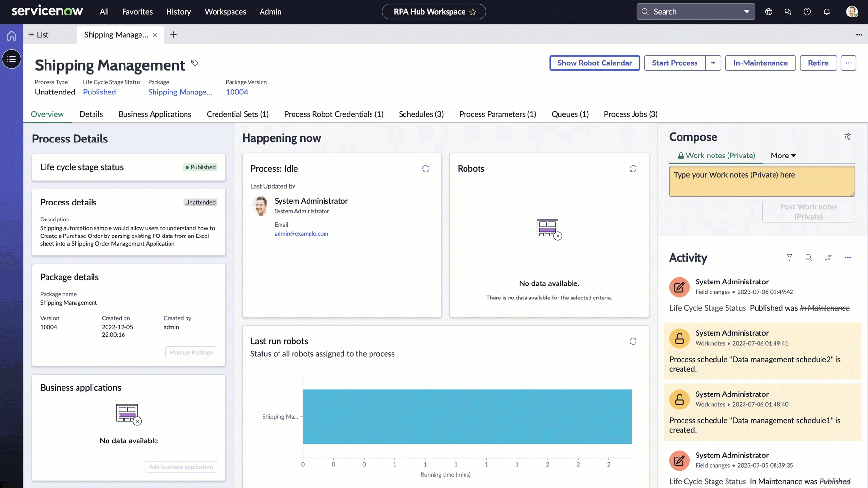Open the Published life cycle status link
Viewport: 868px width, 488px height.
point(99,92)
